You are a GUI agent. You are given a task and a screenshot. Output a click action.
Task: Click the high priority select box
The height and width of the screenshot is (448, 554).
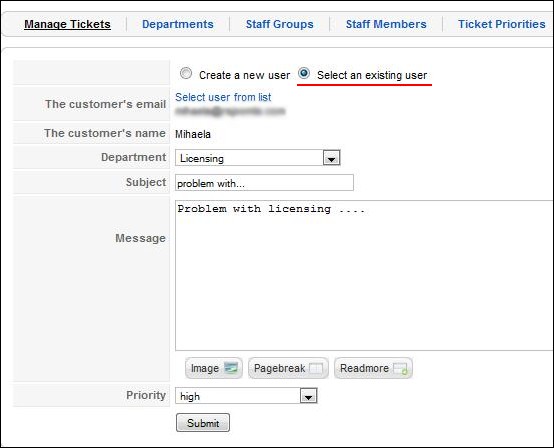(246, 396)
